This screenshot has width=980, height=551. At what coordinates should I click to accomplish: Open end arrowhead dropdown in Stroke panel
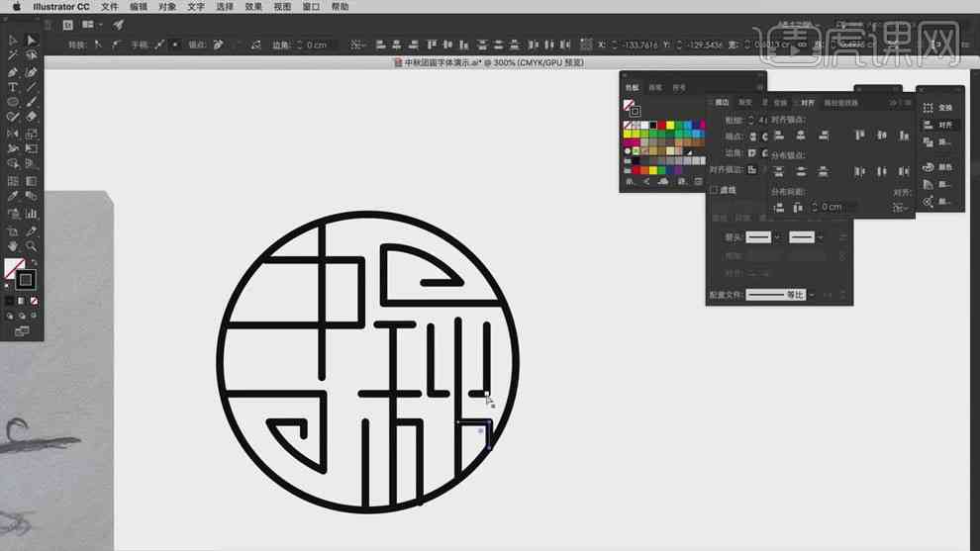point(821,237)
